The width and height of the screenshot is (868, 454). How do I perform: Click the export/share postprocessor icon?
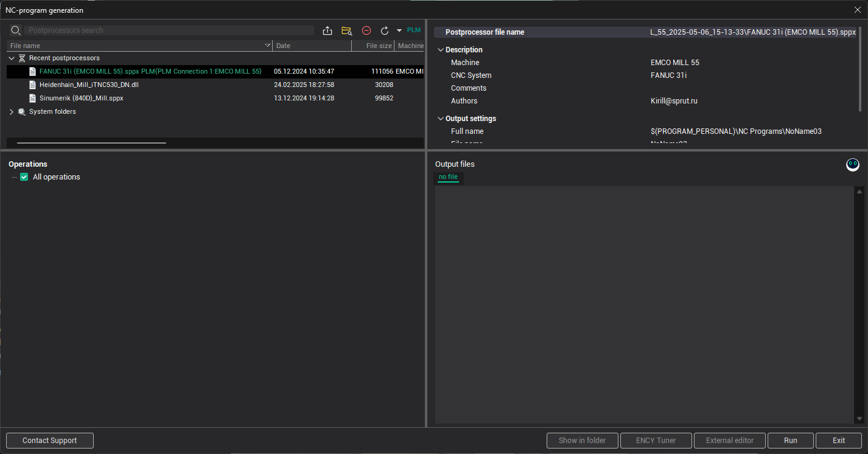pyautogui.click(x=327, y=30)
